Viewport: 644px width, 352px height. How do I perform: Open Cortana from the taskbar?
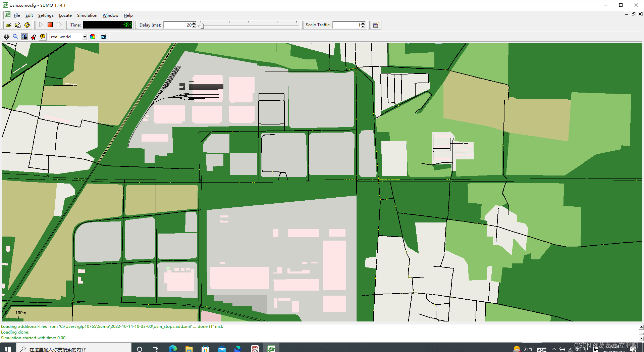(140, 349)
